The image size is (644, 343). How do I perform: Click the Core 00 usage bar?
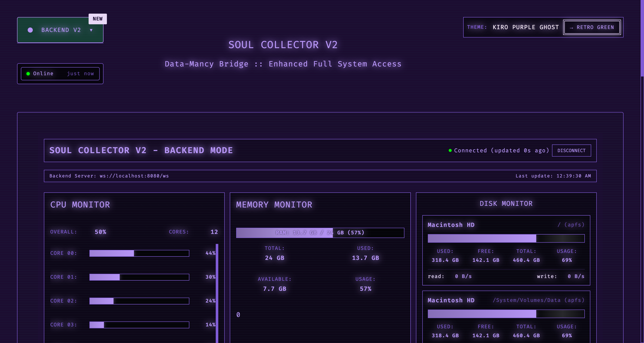[x=139, y=253]
